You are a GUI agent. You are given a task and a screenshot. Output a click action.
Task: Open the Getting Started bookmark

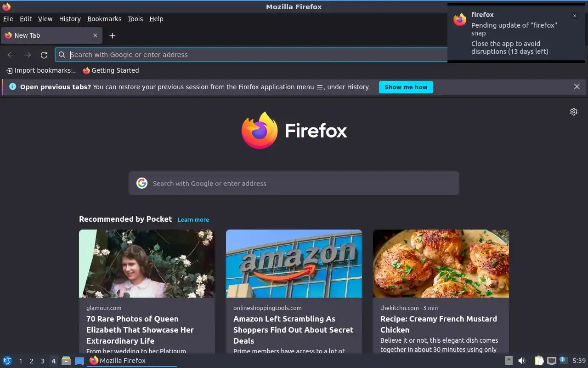(x=111, y=70)
